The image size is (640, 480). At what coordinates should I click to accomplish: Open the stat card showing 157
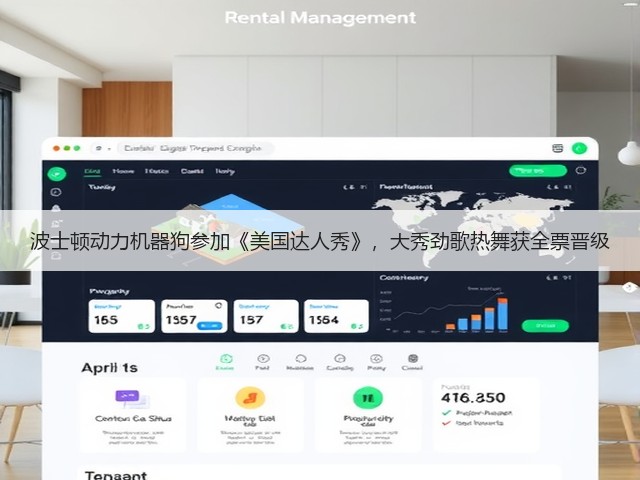coord(266,316)
